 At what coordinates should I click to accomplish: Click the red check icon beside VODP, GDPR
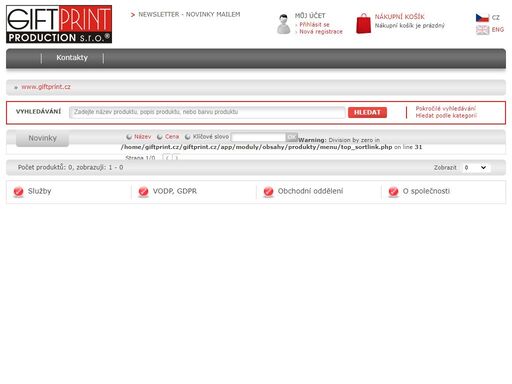click(143, 192)
